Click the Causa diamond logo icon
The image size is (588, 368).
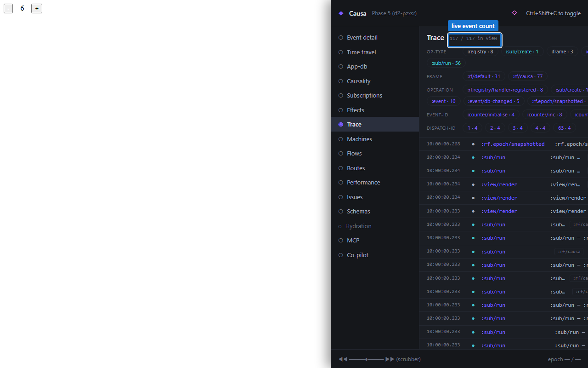[341, 13]
